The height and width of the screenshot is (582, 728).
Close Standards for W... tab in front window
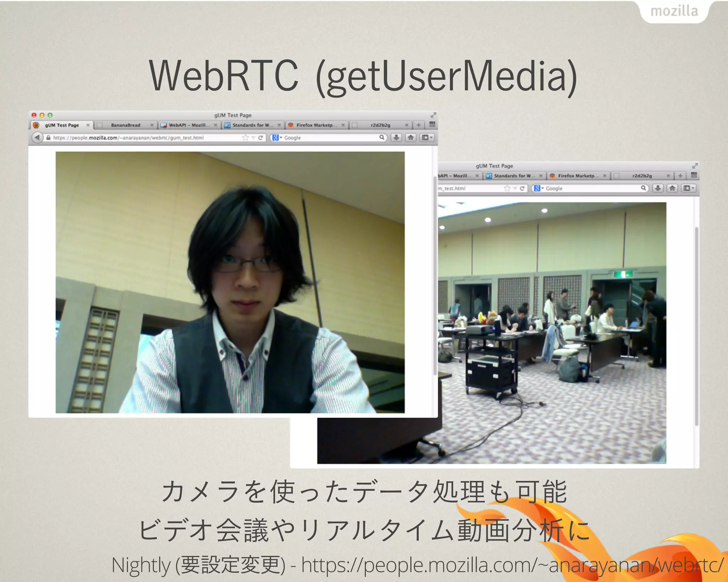(279, 125)
